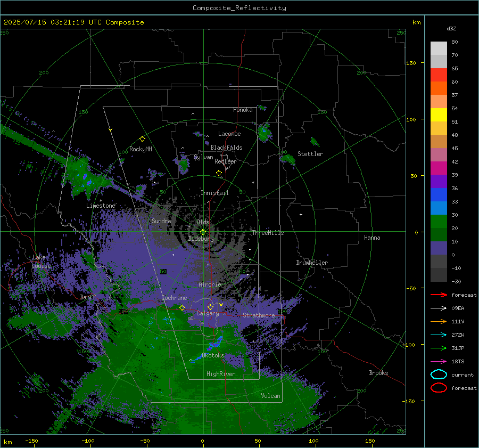Click the Strathmore city label
This screenshot has height=448, width=479.
[x=259, y=315]
